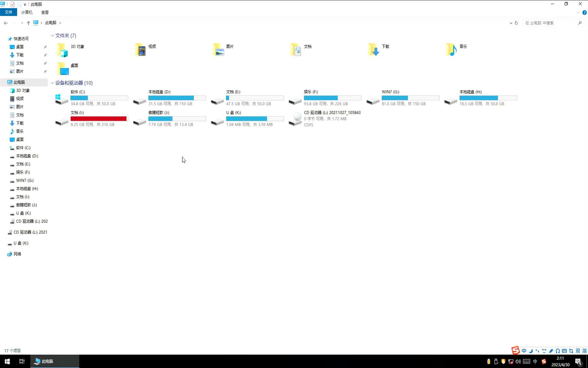Toggle the Sogou Chinese/English input mode
Viewport: 588px width, 368px height.
click(524, 351)
